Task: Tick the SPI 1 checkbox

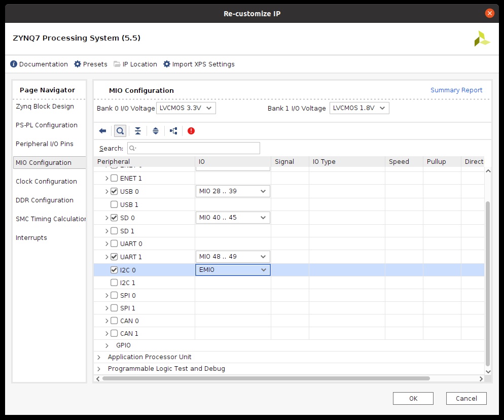Action: tap(114, 308)
